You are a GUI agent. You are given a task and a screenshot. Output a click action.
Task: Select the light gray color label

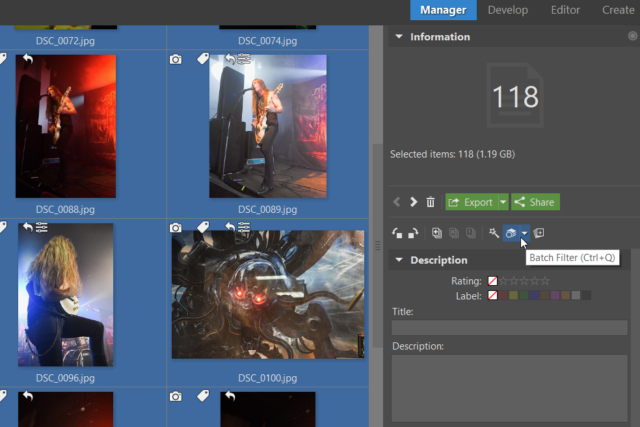tap(576, 295)
